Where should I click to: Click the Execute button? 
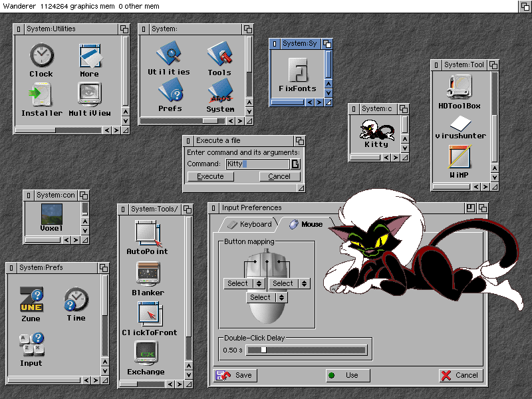[210, 176]
